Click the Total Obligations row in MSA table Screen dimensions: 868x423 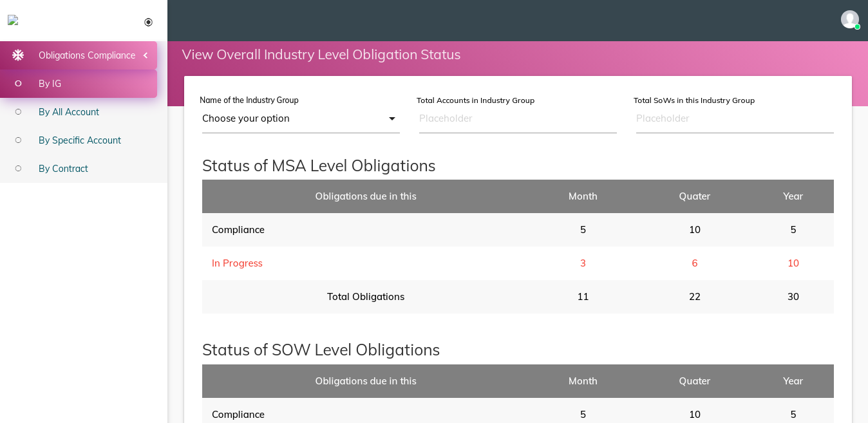pos(365,297)
